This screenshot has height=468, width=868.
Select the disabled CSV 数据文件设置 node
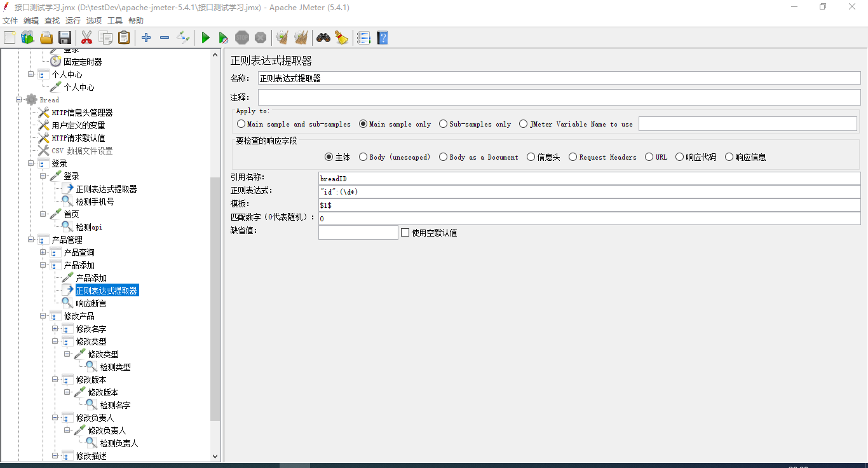(x=82, y=151)
